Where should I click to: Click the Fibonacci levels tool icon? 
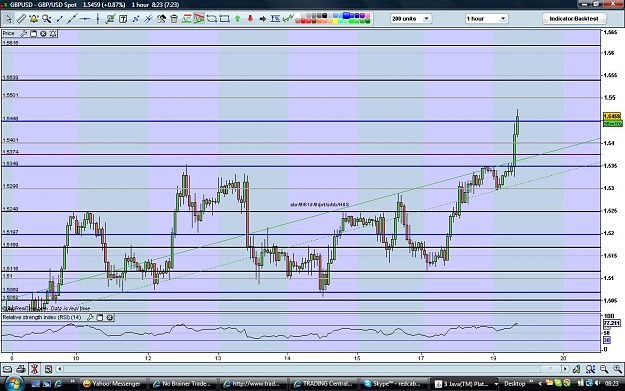(275, 18)
